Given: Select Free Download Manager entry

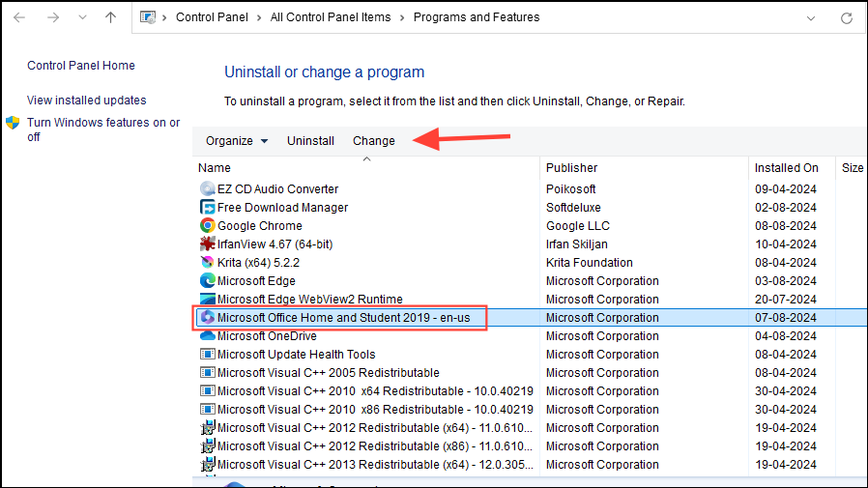Looking at the screenshot, I should click(x=282, y=208).
